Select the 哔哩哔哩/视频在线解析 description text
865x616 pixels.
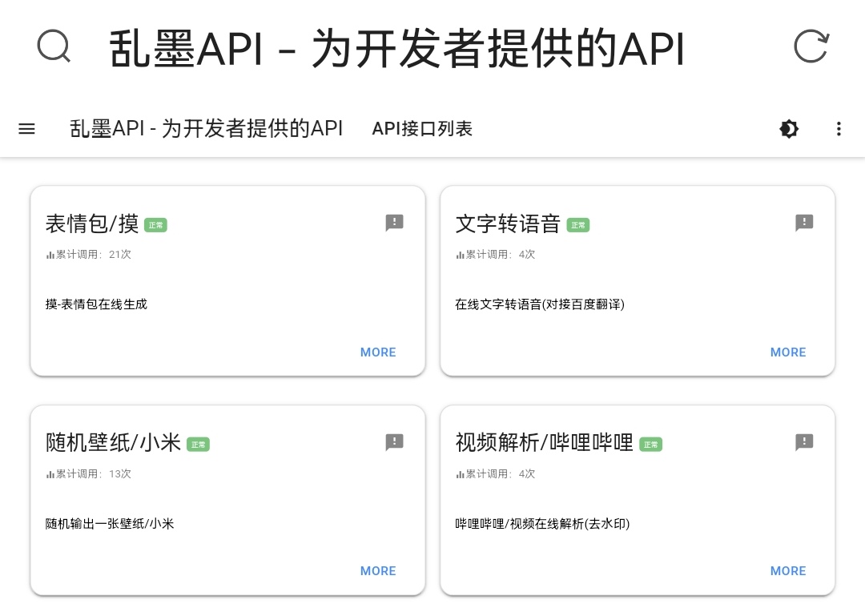point(542,524)
